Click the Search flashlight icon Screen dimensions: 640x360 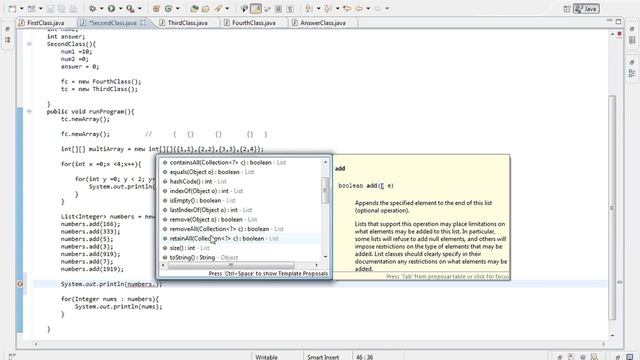point(219,9)
